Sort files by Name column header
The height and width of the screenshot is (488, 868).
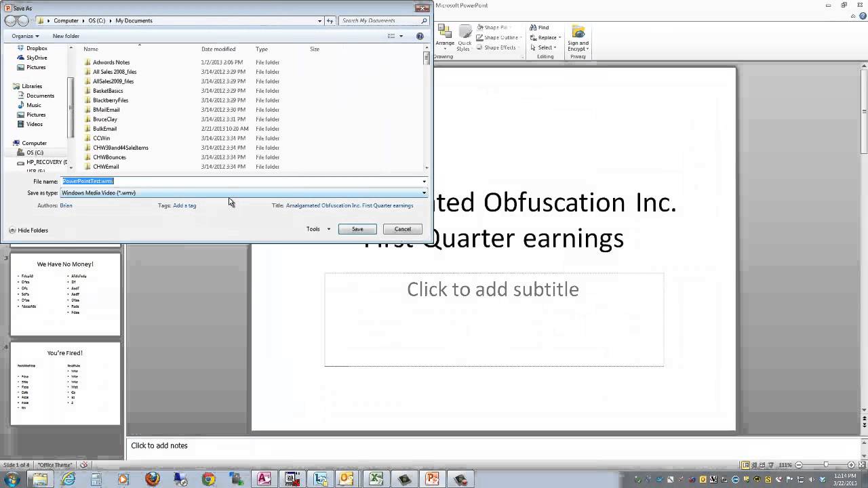(x=91, y=49)
